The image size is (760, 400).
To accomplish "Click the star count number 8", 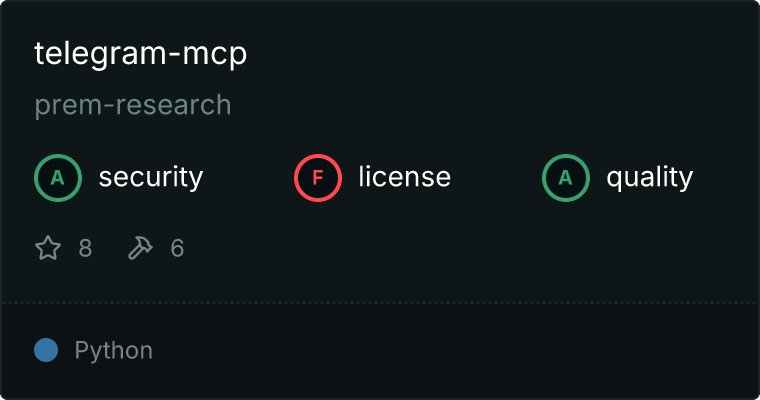I will (x=85, y=248).
